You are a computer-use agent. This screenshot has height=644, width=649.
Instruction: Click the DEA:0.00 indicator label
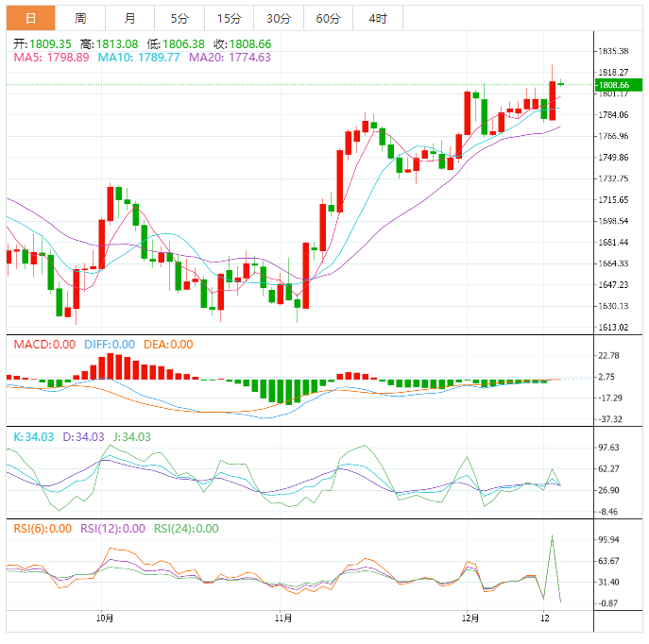168,344
